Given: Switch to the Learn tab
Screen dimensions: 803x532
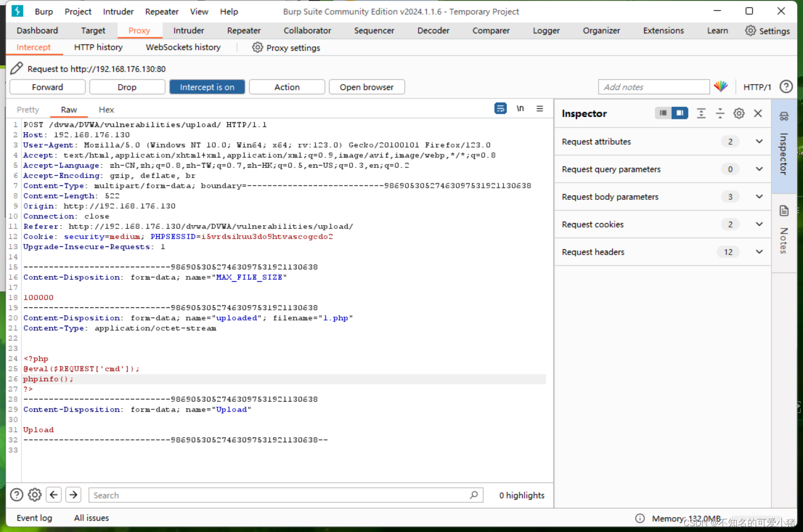Looking at the screenshot, I should (x=717, y=30).
